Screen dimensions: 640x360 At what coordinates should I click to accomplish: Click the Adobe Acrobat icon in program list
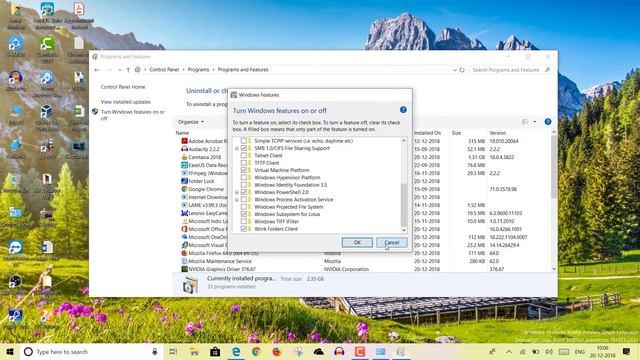pyautogui.click(x=184, y=141)
